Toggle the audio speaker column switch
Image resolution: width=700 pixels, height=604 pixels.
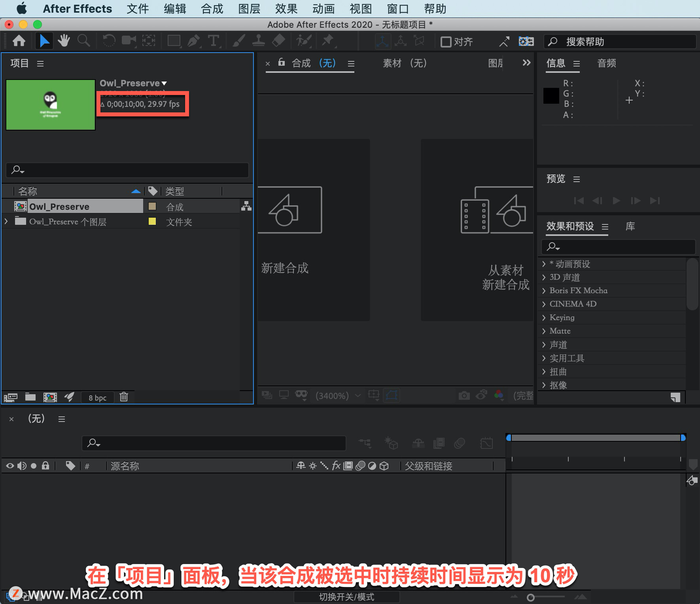[x=22, y=466]
